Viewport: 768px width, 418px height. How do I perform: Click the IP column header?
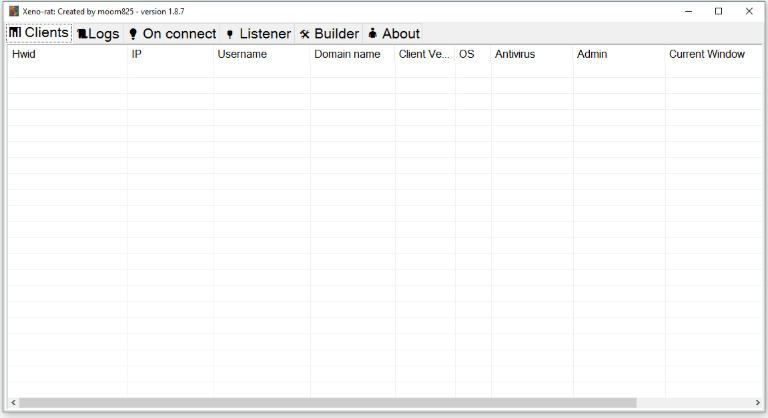tap(170, 54)
